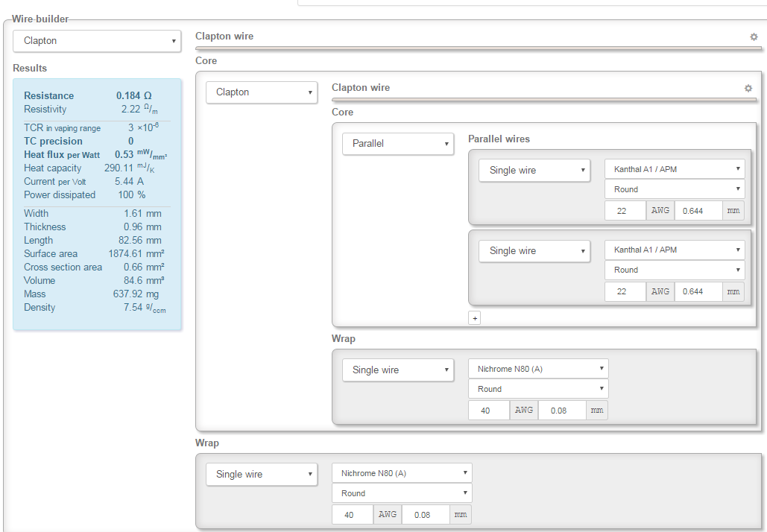Click the inner wrap AWG field showing 40

tap(488, 411)
